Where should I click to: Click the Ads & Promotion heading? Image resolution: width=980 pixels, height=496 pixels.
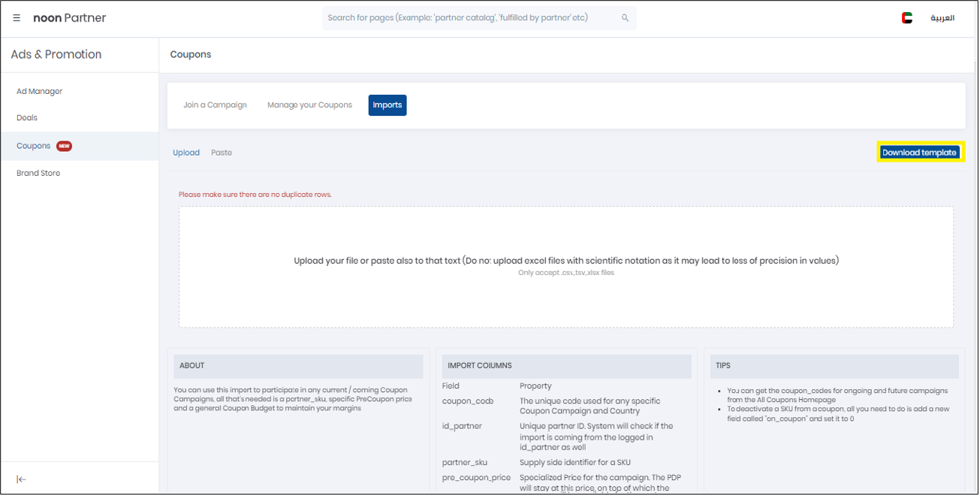pos(56,55)
